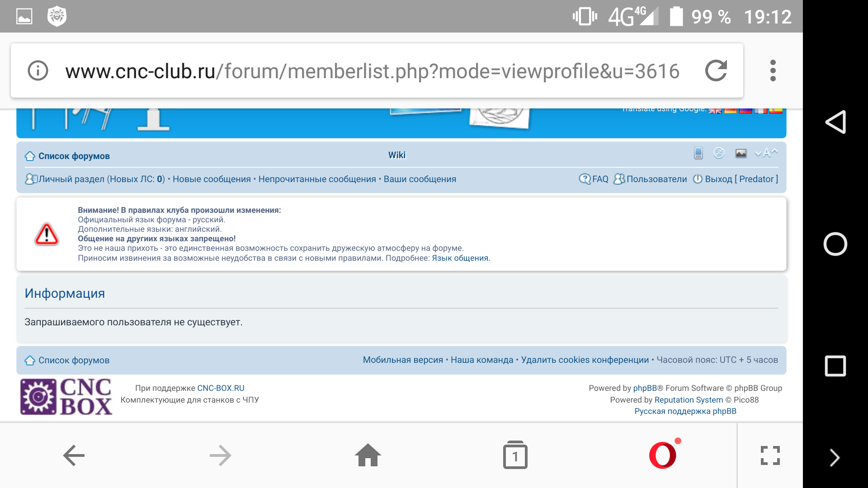Tap the site info icon in address bar
The height and width of the screenshot is (488, 868).
click(x=38, y=70)
